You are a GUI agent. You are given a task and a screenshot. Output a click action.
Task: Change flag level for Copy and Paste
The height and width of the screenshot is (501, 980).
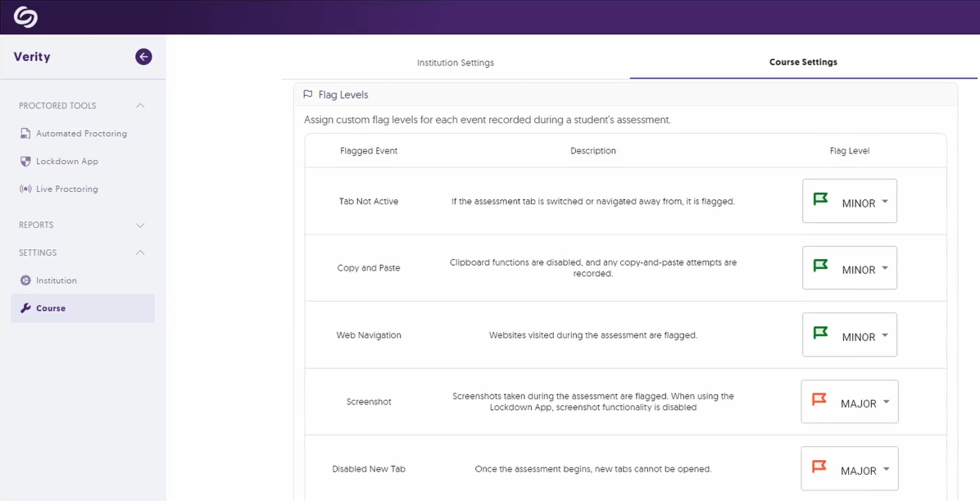850,268
